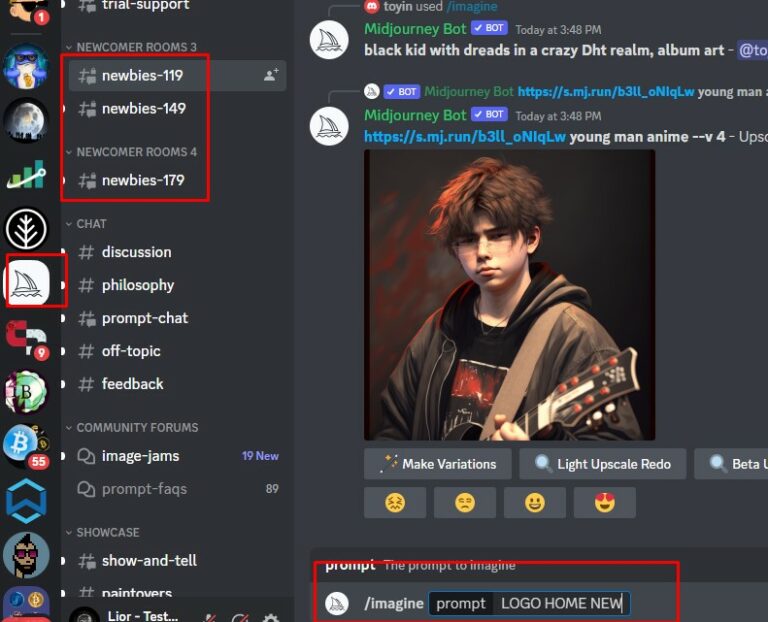Image resolution: width=768 pixels, height=622 pixels.
Task: React with the grinning face emoji button
Action: tap(534, 502)
